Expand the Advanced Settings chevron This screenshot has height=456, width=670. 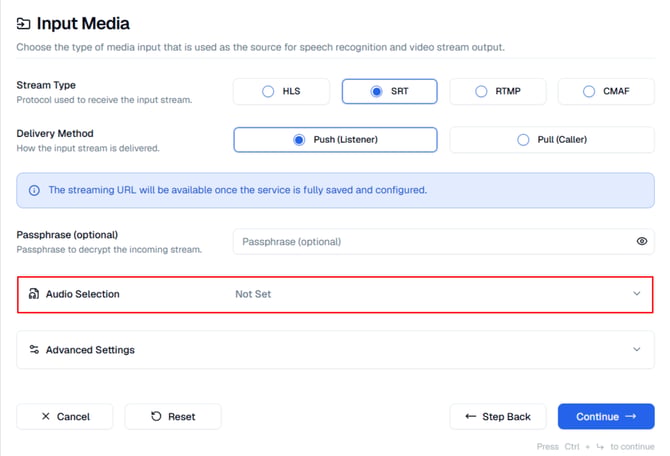point(637,349)
